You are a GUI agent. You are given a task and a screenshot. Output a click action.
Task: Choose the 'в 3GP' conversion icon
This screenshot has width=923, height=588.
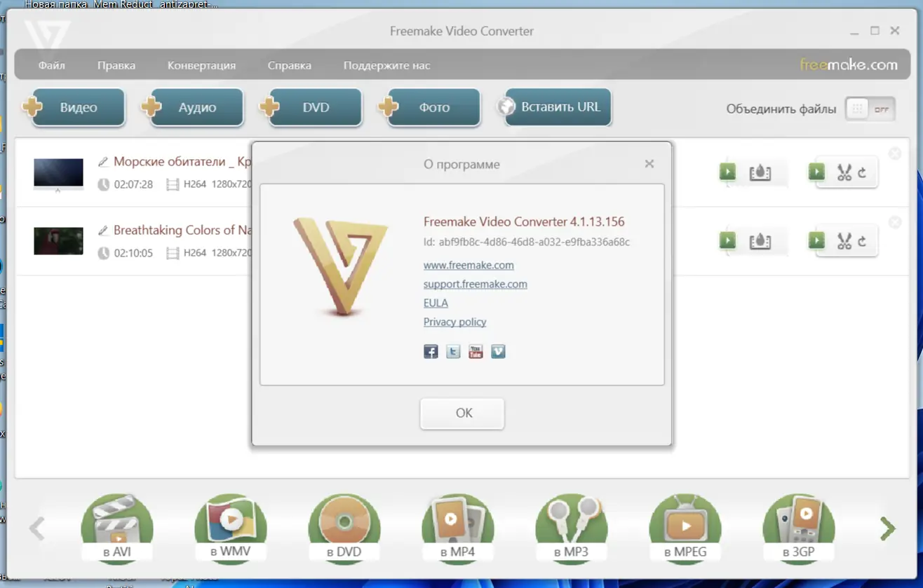(x=799, y=528)
